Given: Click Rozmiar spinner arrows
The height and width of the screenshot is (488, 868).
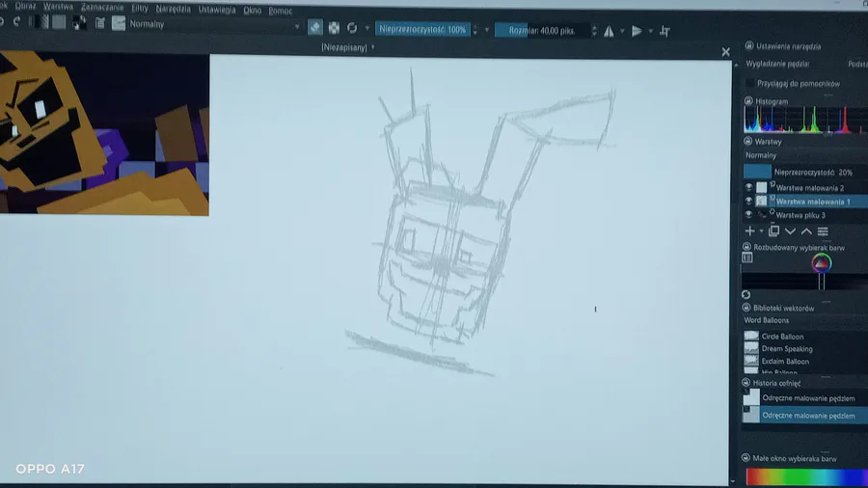Looking at the screenshot, I should tap(594, 31).
